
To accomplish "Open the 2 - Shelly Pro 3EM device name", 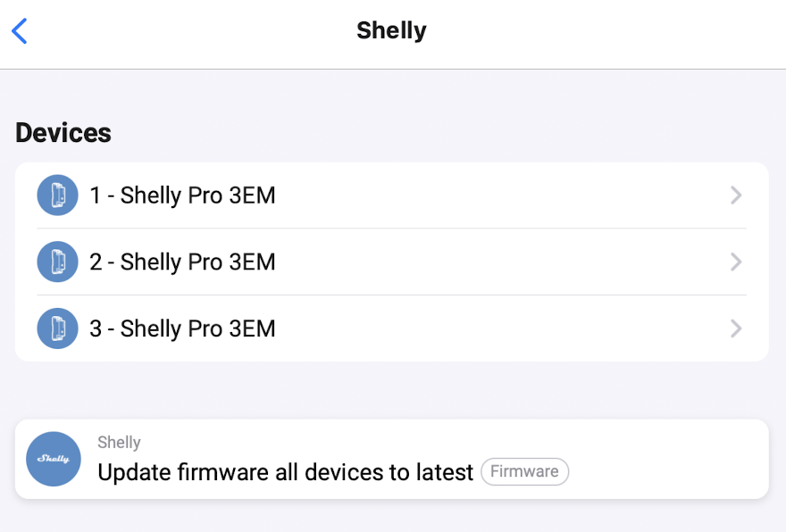I will 182,262.
